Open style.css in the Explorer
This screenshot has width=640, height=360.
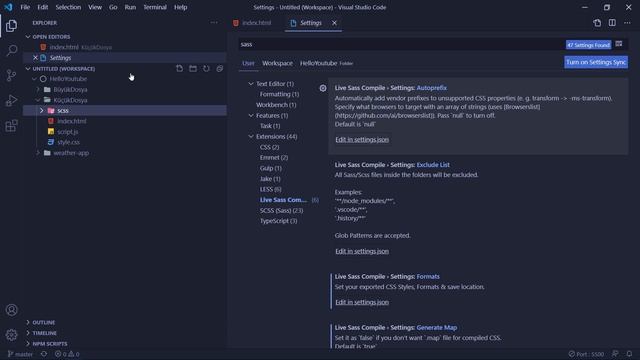click(69, 142)
